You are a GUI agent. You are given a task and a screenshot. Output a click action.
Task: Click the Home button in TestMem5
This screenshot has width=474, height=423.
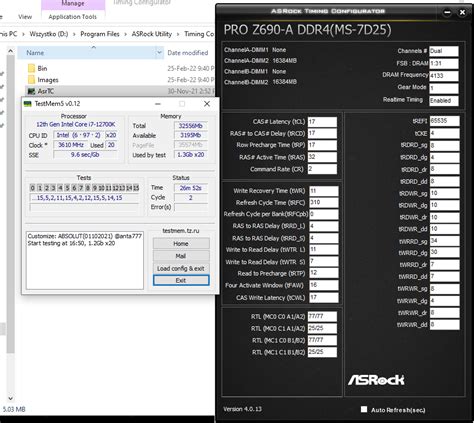coord(181,244)
